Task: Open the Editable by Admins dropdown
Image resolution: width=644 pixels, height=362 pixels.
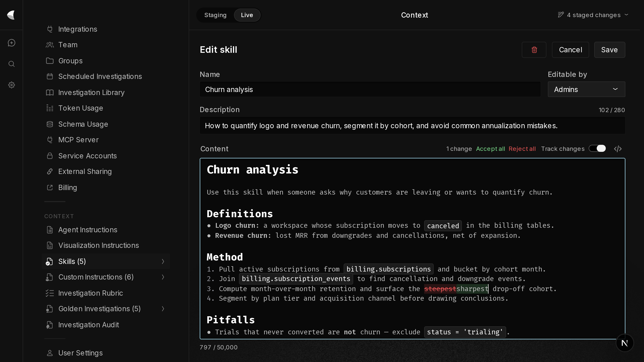Action: (586, 89)
